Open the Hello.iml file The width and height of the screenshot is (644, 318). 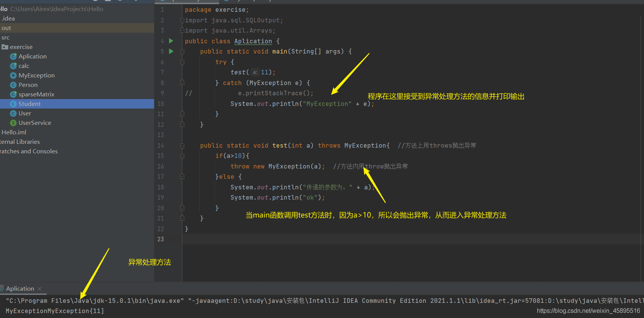pos(14,132)
